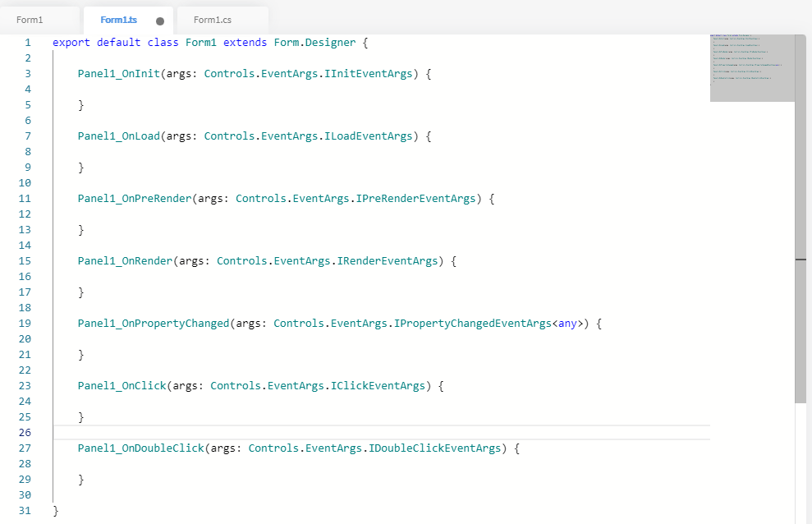Click the 'export' keyword on line 1
Image resolution: width=812 pixels, height=524 pixels.
(x=71, y=42)
